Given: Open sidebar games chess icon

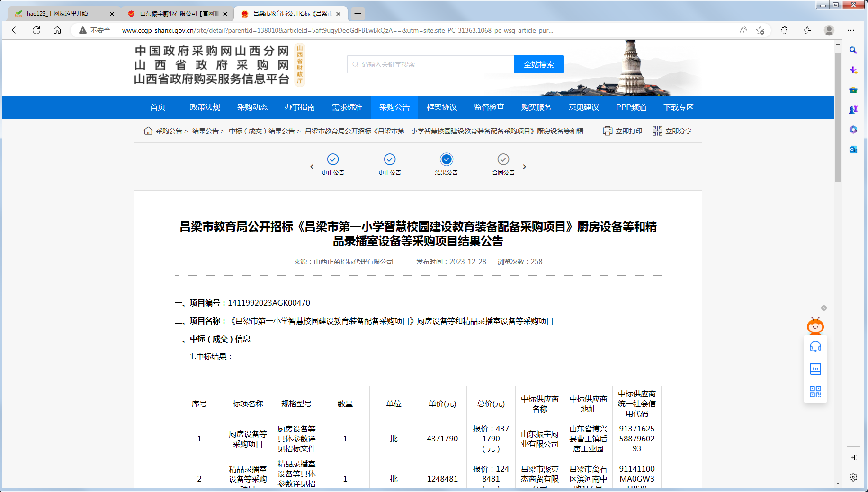Looking at the screenshot, I should click(853, 110).
